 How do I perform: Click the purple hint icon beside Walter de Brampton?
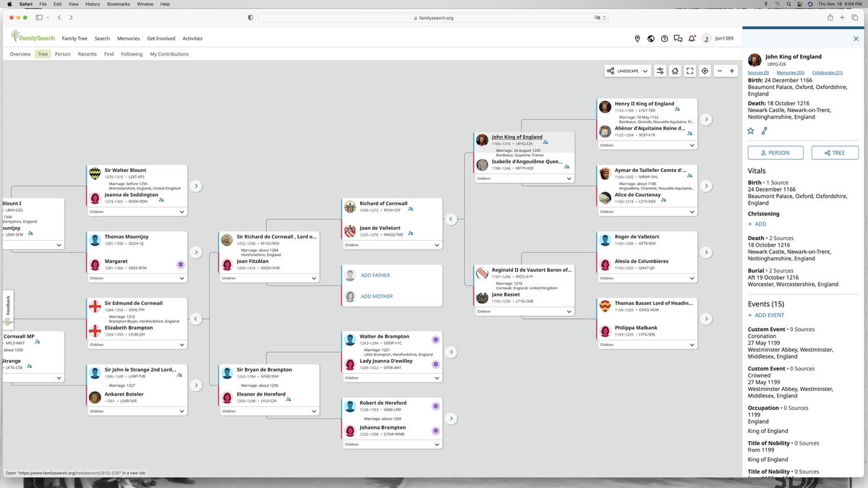point(436,339)
